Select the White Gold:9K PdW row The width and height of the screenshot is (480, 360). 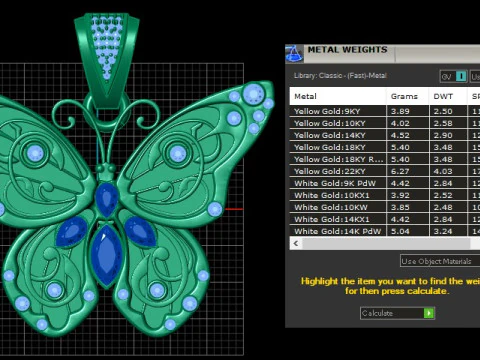pyautogui.click(x=385, y=183)
